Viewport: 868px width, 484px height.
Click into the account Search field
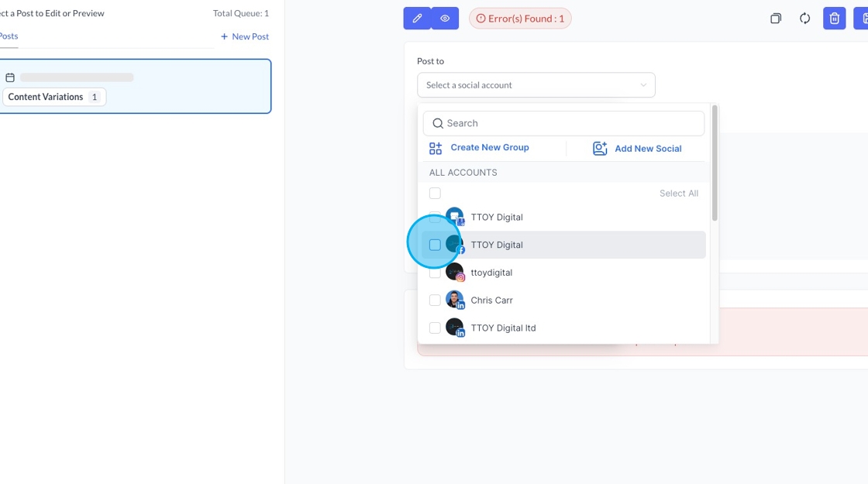(x=563, y=123)
